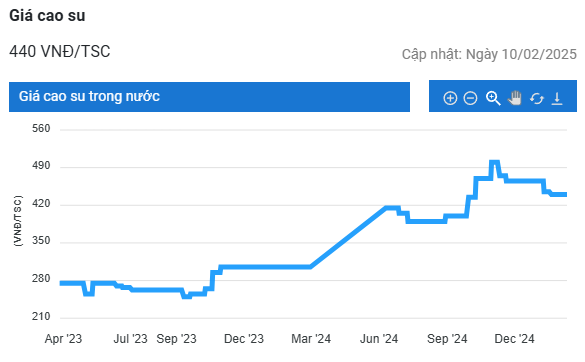Click the Jun '24 x-axis label
The width and height of the screenshot is (585, 362).
tap(379, 338)
